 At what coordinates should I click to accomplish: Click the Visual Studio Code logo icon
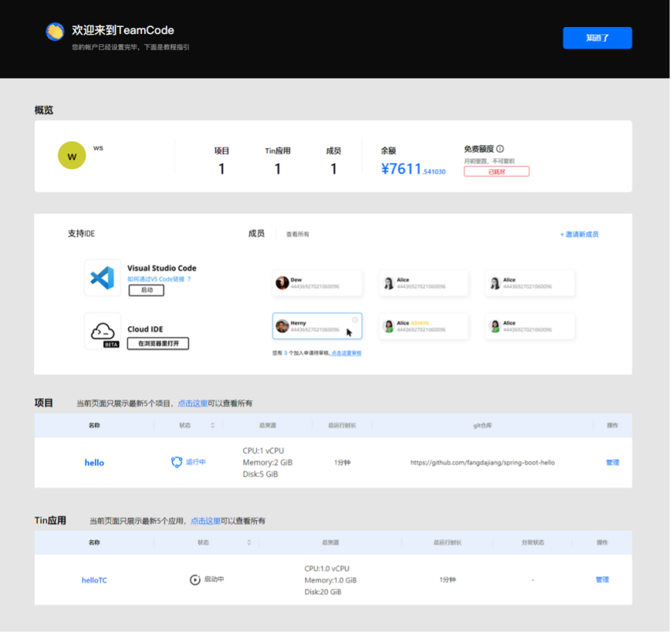pos(103,278)
